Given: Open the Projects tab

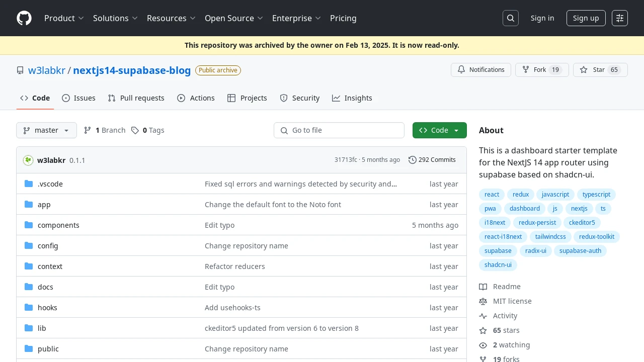Looking at the screenshot, I should click(247, 98).
